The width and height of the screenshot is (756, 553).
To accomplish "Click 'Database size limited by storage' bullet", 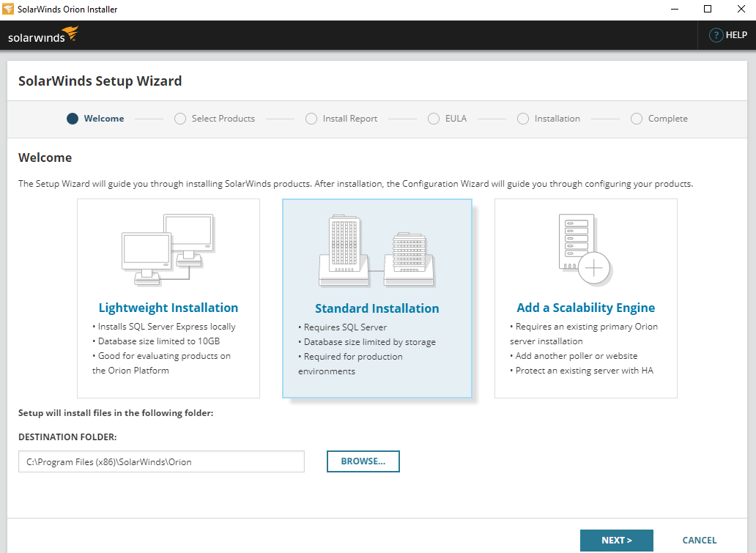I will pos(367,342).
